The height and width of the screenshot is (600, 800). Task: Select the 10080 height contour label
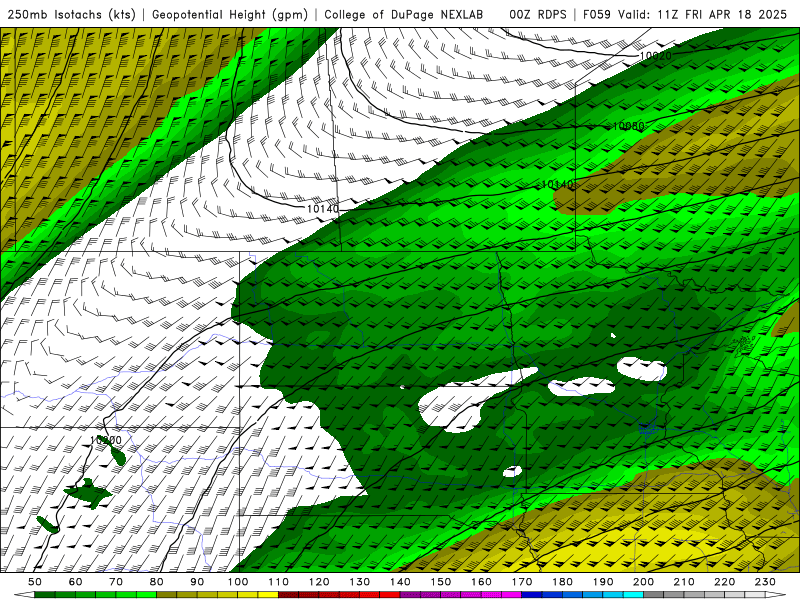click(628, 126)
